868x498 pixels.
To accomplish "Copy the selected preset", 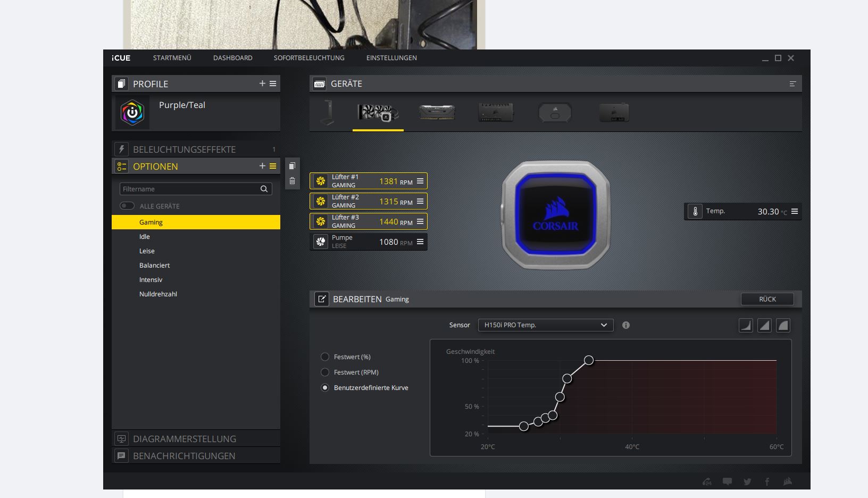I will (x=292, y=166).
